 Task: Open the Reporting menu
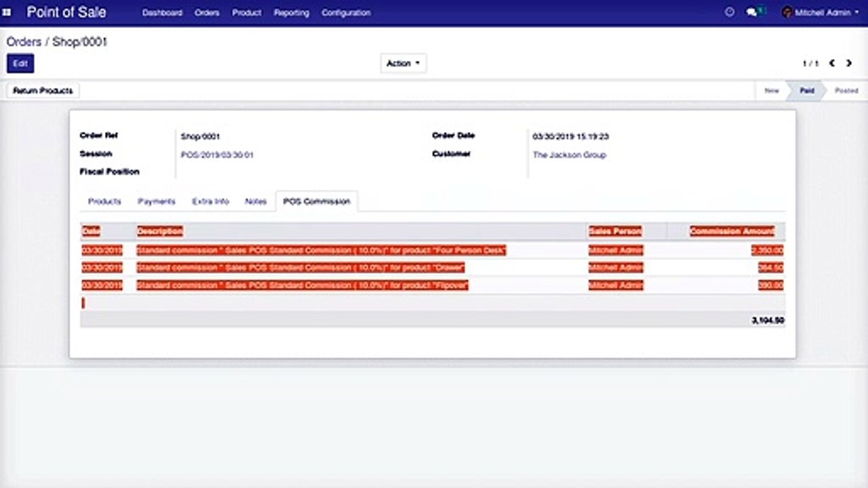coord(292,12)
